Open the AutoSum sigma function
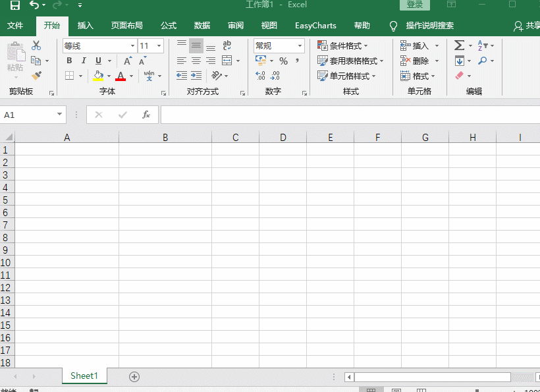The width and height of the screenshot is (540, 392). click(459, 45)
